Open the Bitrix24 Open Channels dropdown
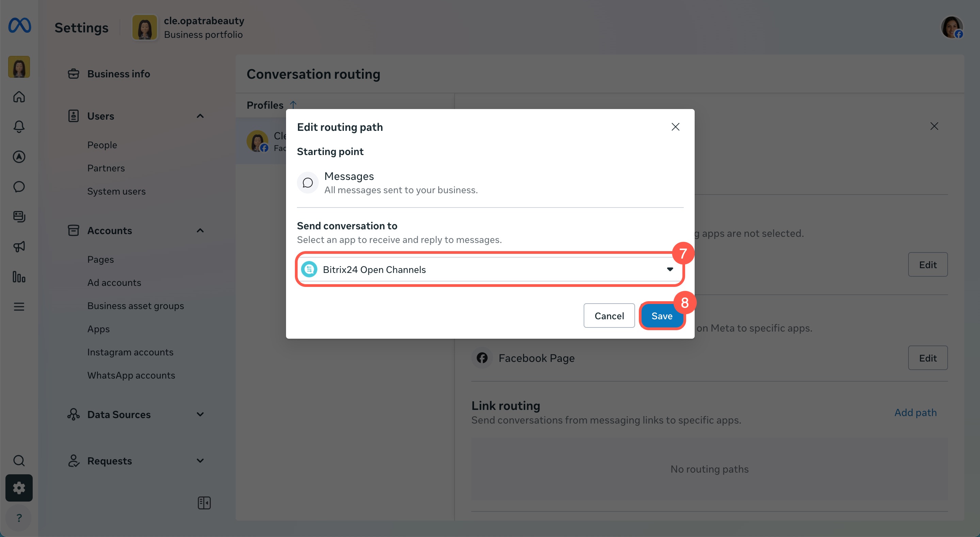Viewport: 980px width, 537px height. pyautogui.click(x=490, y=270)
